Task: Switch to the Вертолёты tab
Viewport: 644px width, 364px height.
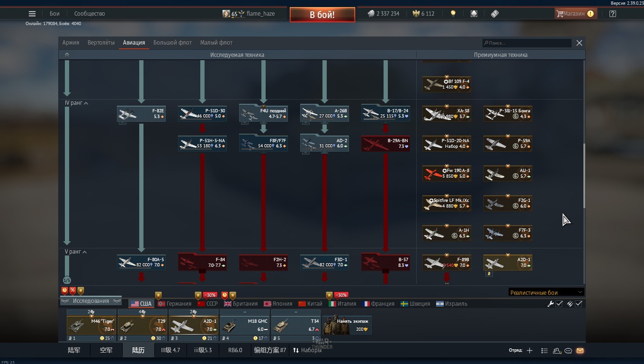Action: point(101,43)
